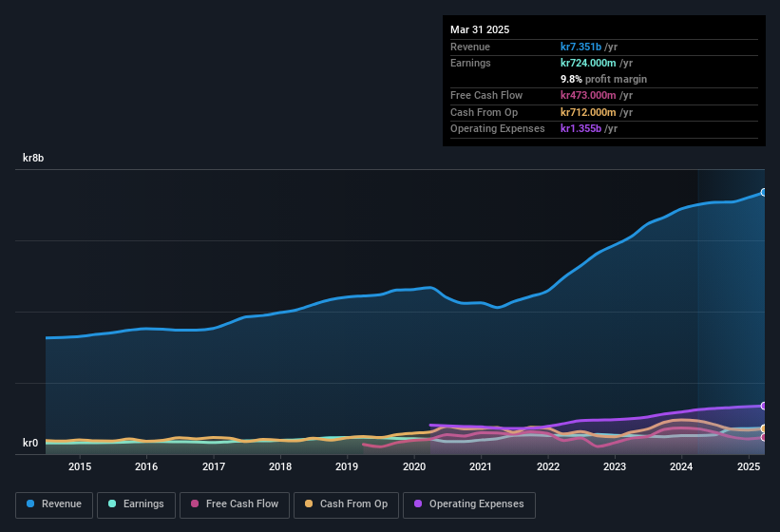The height and width of the screenshot is (532, 780).
Task: Click the kr7.351b revenue value
Action: (x=580, y=47)
